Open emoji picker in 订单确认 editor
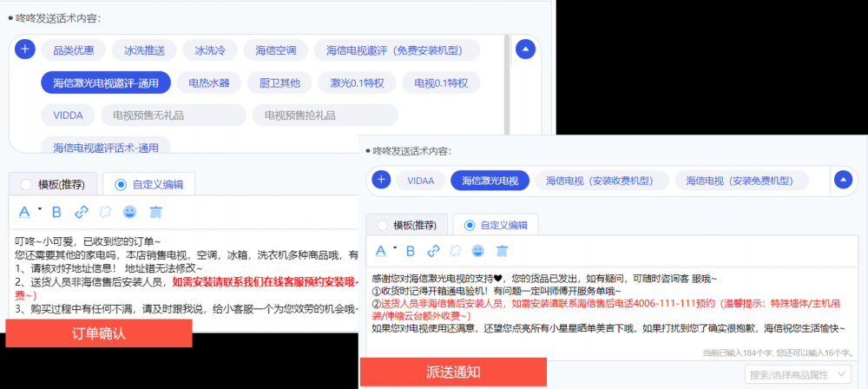The height and width of the screenshot is (389, 868). coord(129,212)
